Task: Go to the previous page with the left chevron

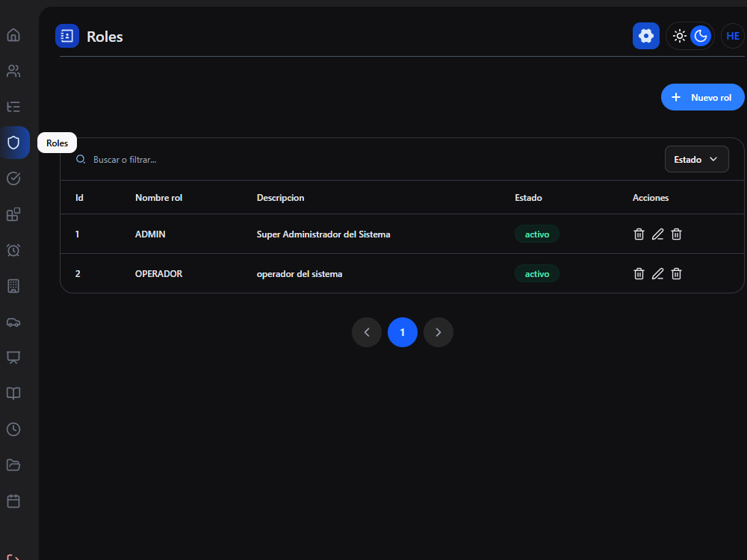Action: tap(367, 332)
